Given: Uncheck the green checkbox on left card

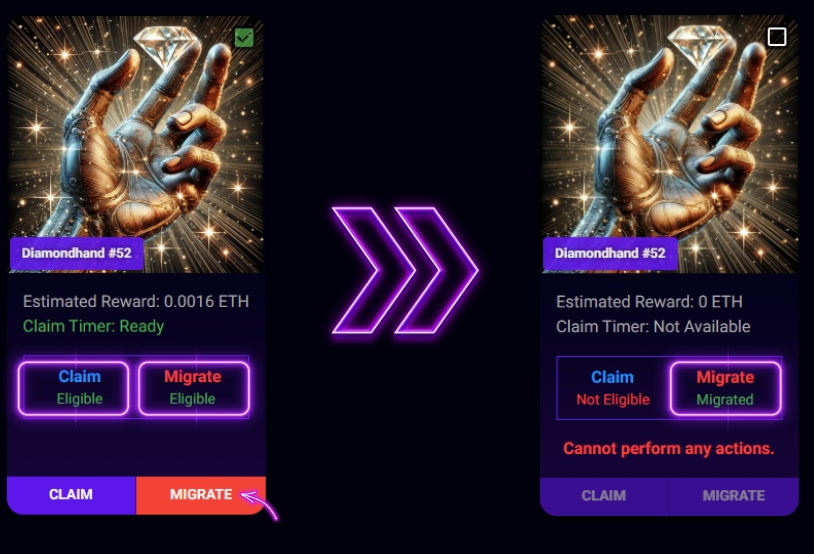Looking at the screenshot, I should pyautogui.click(x=244, y=38).
